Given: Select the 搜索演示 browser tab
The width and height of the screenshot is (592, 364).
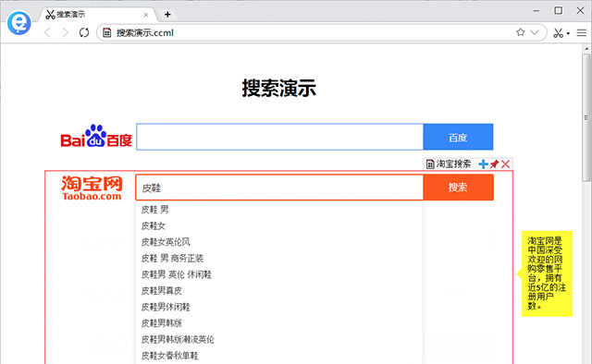Looking at the screenshot, I should click(98, 15).
